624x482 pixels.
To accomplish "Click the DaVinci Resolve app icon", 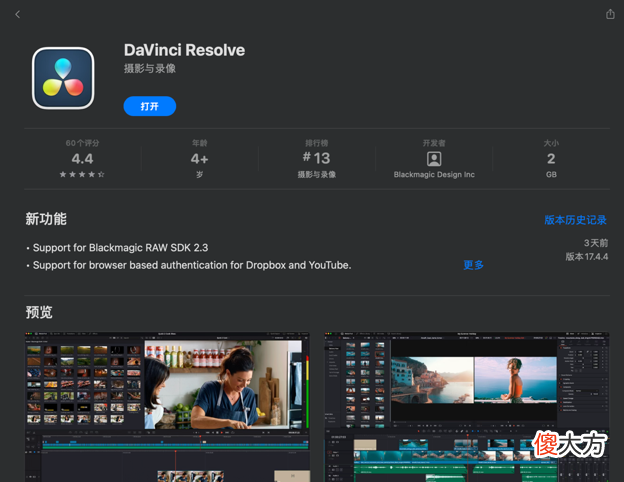I will [x=63, y=78].
